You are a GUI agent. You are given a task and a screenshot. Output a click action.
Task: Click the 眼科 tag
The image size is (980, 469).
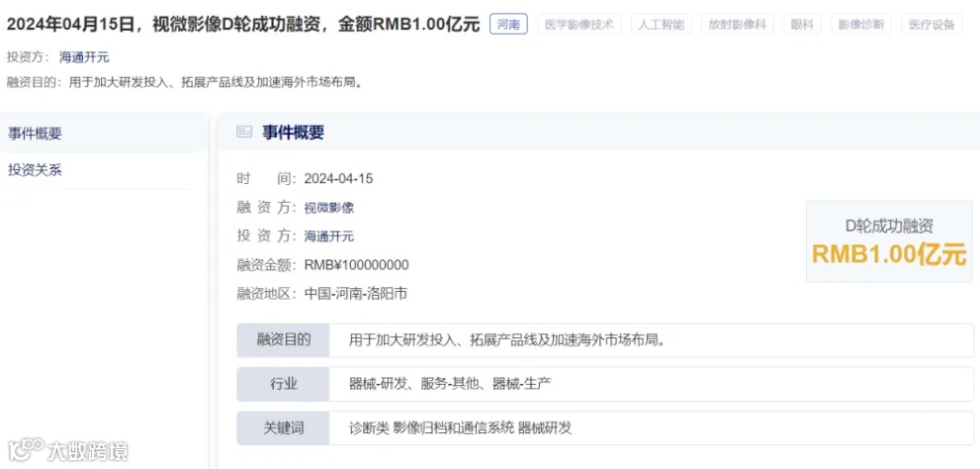802,25
